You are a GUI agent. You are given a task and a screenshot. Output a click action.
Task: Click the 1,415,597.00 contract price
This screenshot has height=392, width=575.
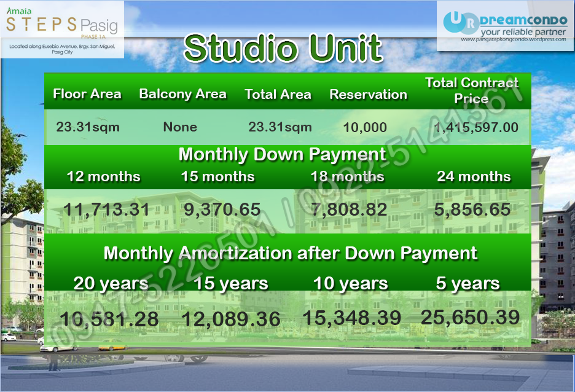[x=476, y=127]
